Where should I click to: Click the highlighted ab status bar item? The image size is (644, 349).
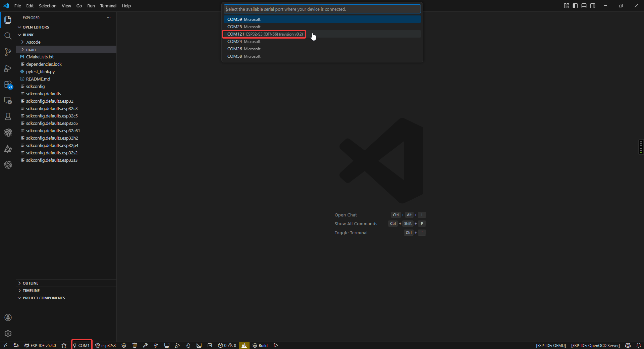(x=244, y=345)
